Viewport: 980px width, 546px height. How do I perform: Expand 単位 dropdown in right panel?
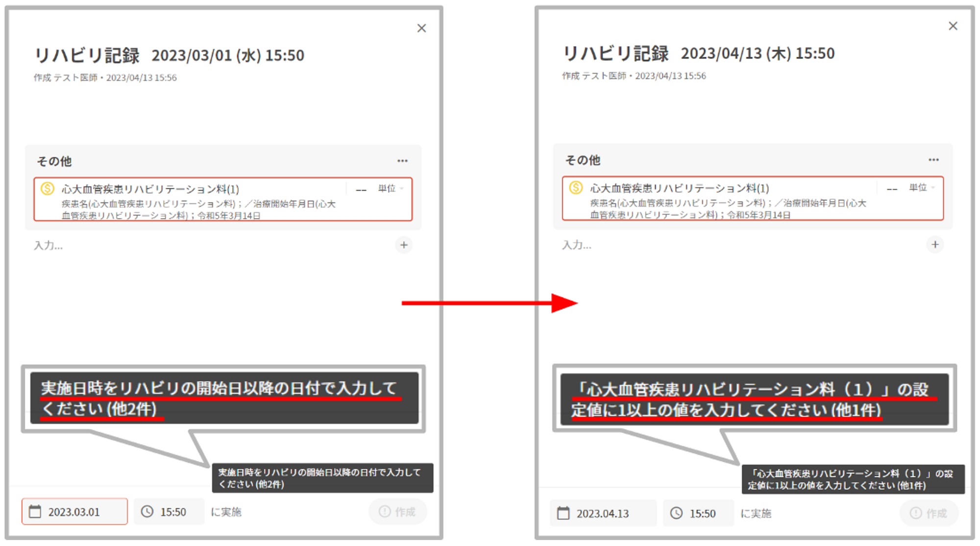(x=922, y=188)
